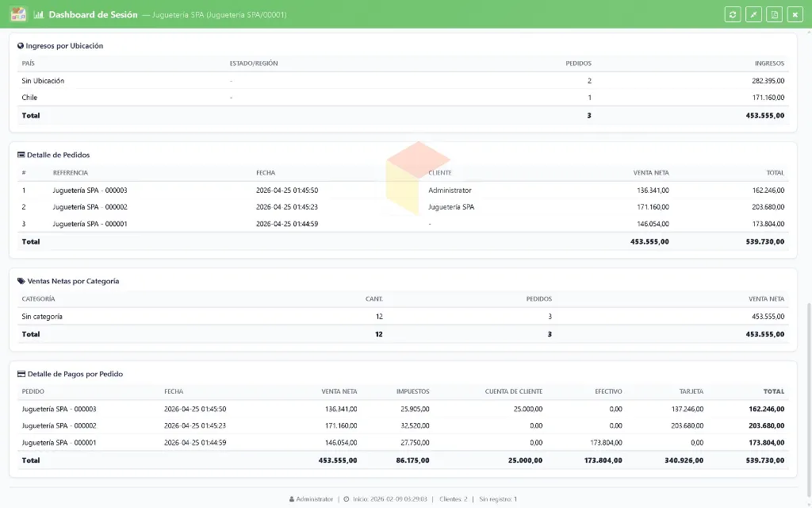Select the Sin categoría row

click(x=403, y=316)
